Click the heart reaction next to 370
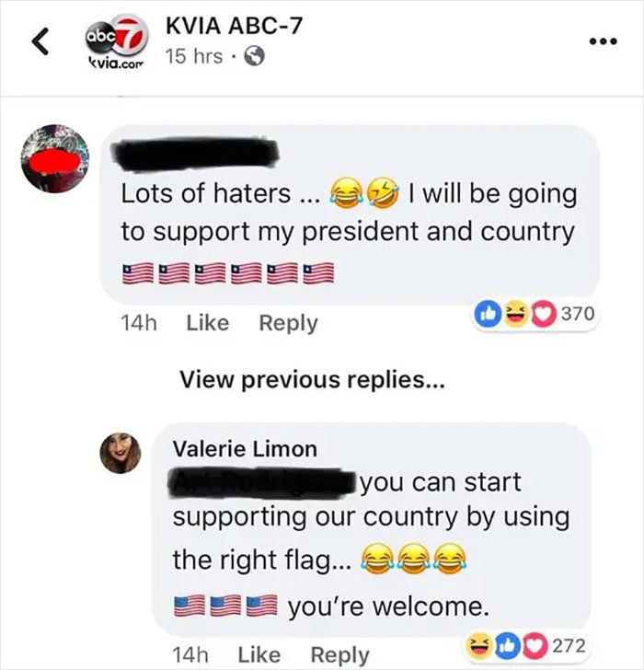The width and height of the screenshot is (644, 670). coord(542,315)
